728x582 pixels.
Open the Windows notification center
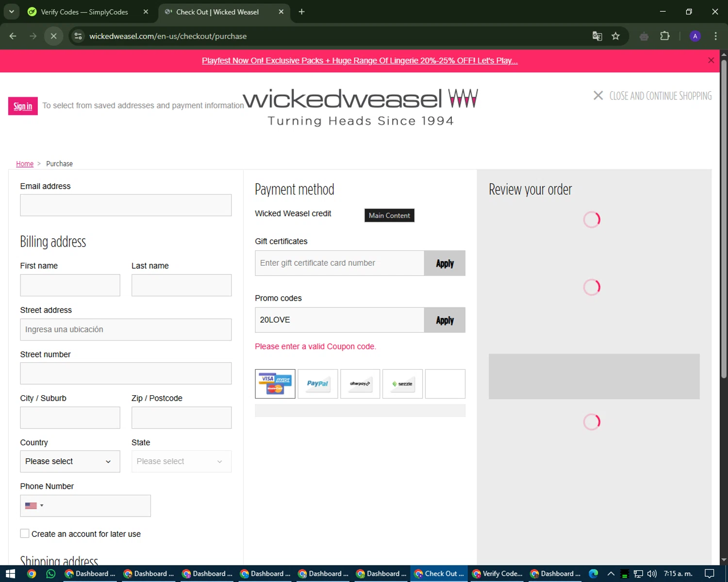(x=710, y=574)
